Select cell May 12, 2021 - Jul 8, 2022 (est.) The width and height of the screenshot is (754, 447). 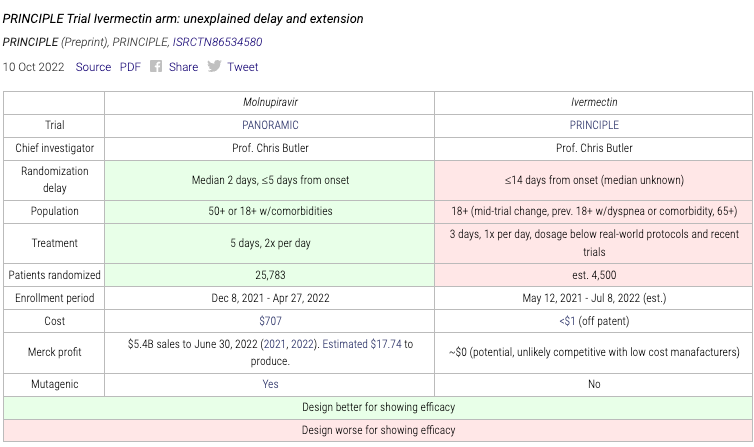click(x=594, y=298)
